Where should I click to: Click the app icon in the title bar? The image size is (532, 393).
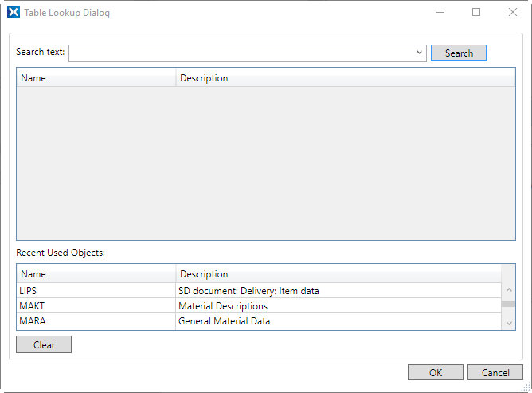[13, 13]
